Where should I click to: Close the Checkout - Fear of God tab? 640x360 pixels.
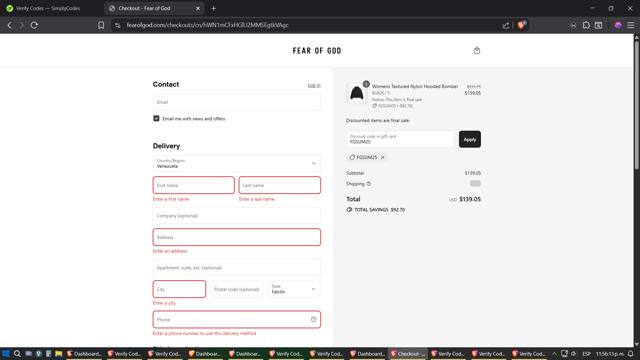coord(198,8)
